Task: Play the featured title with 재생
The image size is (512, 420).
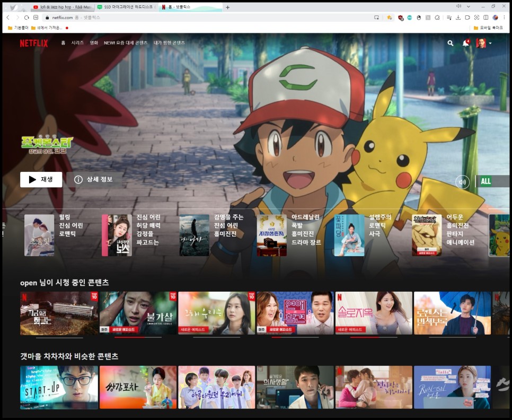Action: point(41,179)
